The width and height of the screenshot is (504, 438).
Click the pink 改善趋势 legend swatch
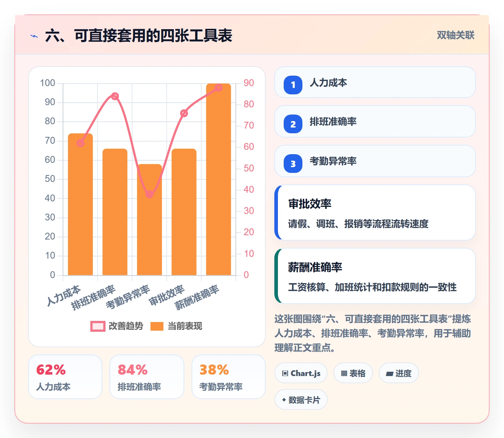(98, 326)
